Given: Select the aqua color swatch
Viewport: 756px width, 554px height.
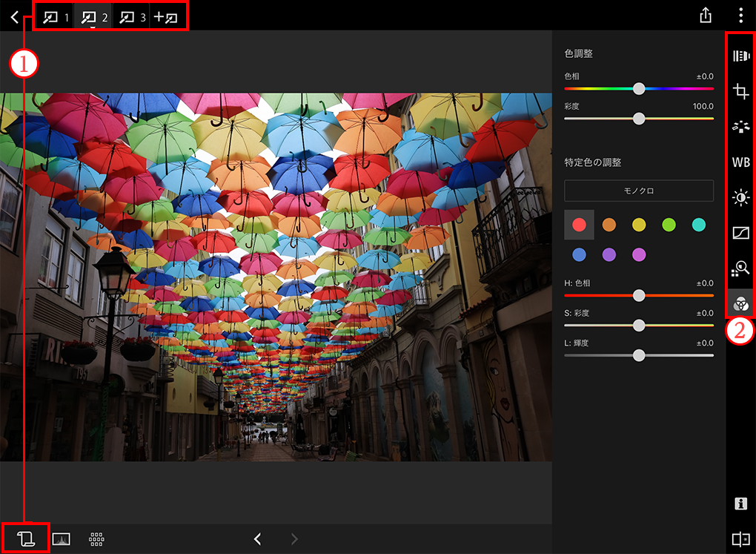Looking at the screenshot, I should pos(698,225).
